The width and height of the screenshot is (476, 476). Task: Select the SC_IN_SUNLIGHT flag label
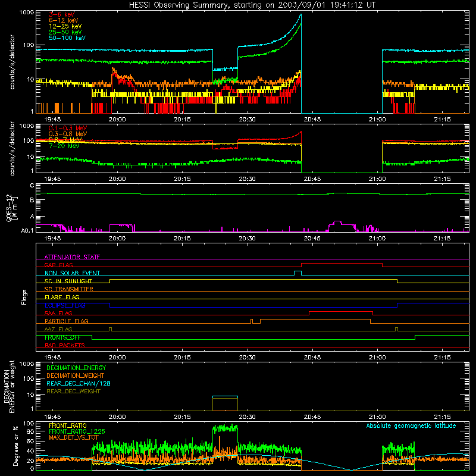(68, 281)
